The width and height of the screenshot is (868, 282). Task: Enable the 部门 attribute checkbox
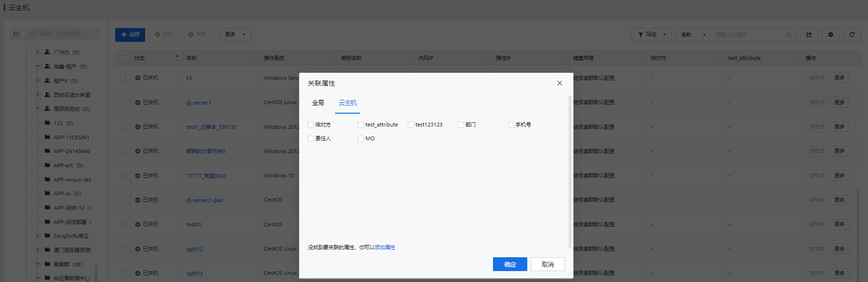point(461,125)
